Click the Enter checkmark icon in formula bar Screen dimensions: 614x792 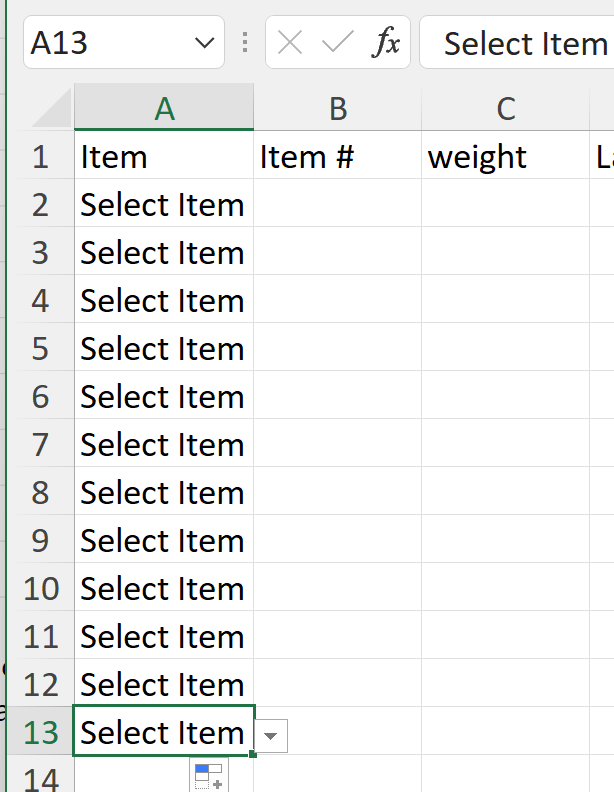(x=338, y=43)
